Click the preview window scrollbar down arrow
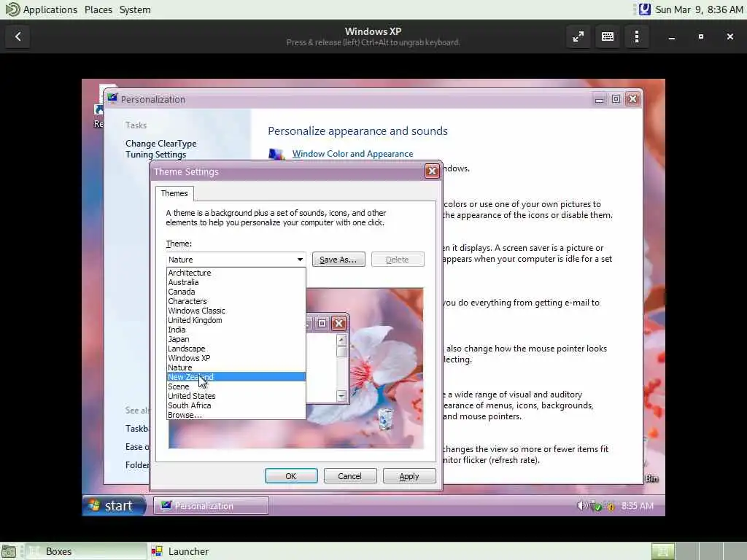Image resolution: width=747 pixels, height=560 pixels. [x=341, y=396]
